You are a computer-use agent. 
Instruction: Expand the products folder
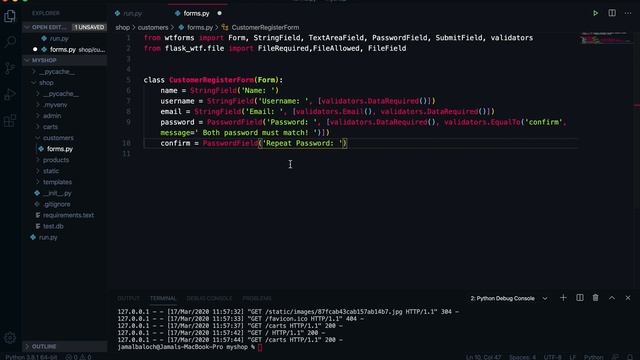(56, 160)
